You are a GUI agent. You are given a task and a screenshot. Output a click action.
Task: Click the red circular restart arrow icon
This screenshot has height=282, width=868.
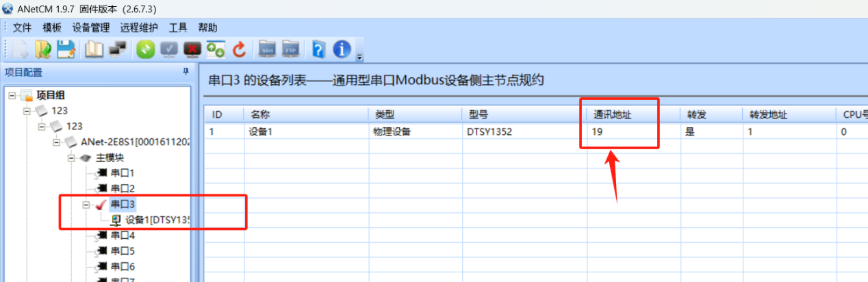[239, 49]
